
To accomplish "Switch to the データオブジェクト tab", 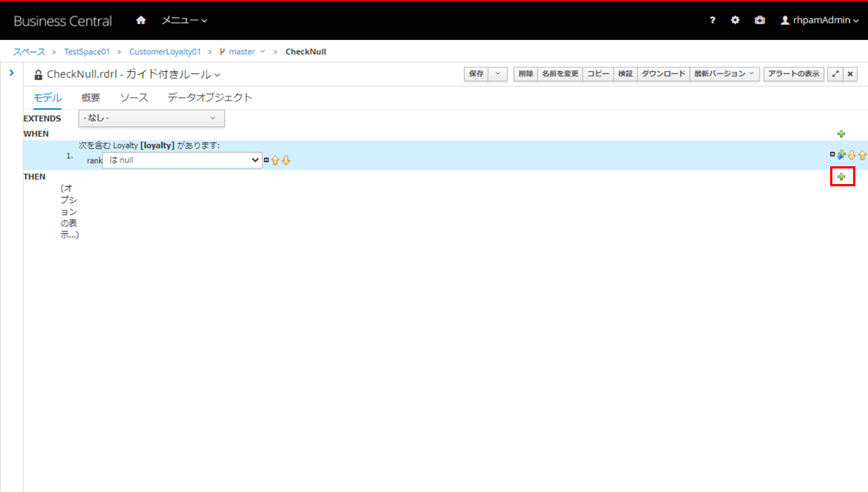I will coord(210,97).
